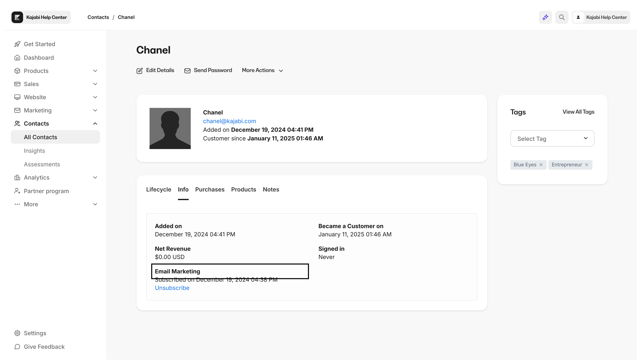Screen dimensions: 641x364
Task: Open Insights under Contacts
Action: (x=35, y=151)
